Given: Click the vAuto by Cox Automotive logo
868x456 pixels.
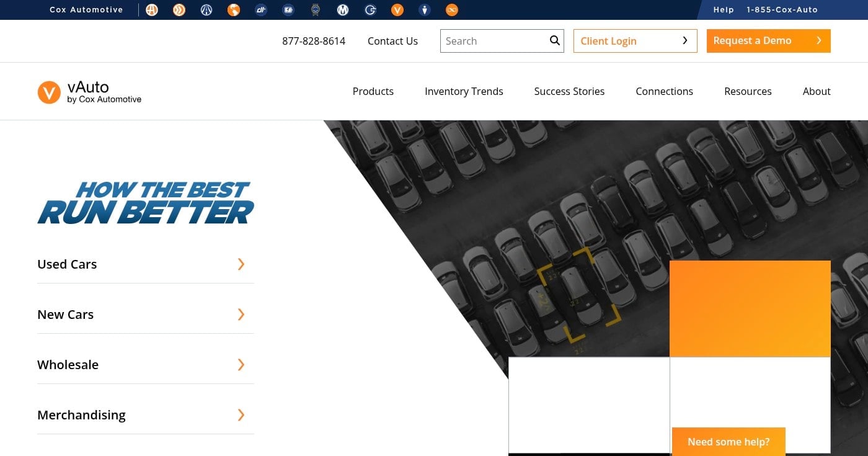Looking at the screenshot, I should (x=90, y=92).
